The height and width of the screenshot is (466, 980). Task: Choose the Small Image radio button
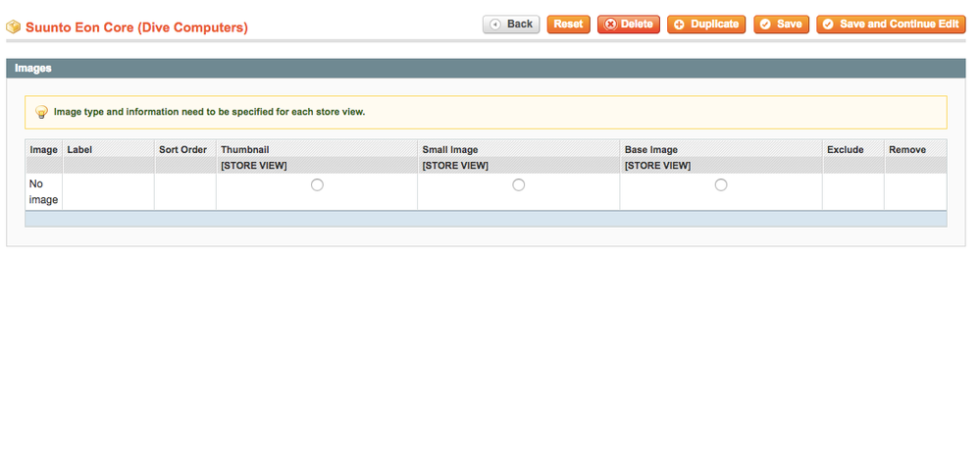(518, 185)
